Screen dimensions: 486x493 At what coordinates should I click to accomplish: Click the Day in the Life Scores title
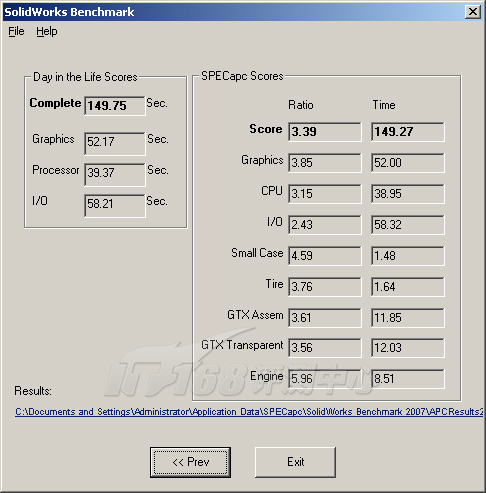point(85,77)
